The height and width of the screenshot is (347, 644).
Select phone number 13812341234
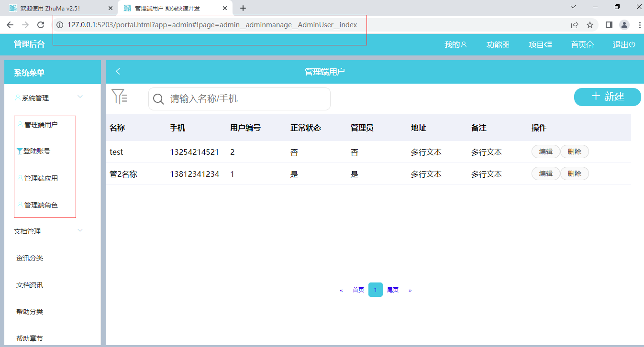(x=194, y=174)
